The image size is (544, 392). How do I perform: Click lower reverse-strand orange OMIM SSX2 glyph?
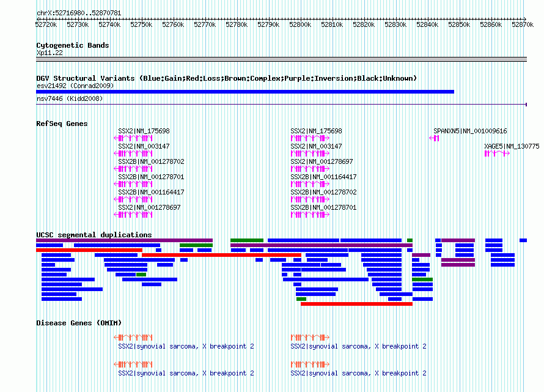(x=133, y=364)
